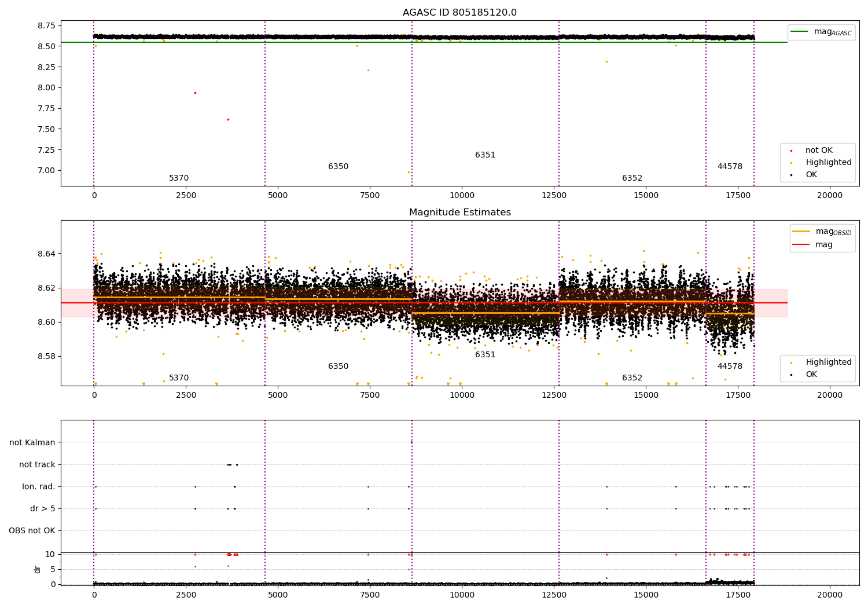Screen dimensions: 868x608
Task: Click the green line sample in the top legend
Action: [800, 32]
